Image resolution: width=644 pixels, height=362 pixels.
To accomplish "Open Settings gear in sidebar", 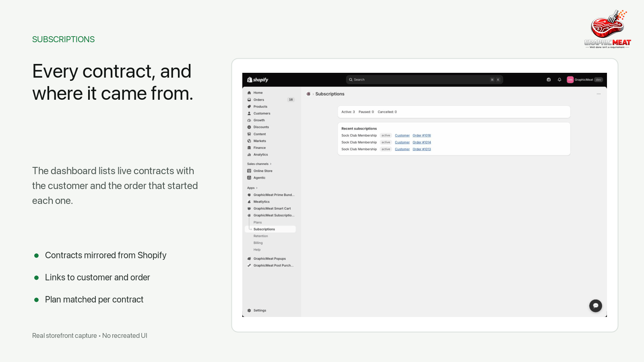I will point(249,311).
